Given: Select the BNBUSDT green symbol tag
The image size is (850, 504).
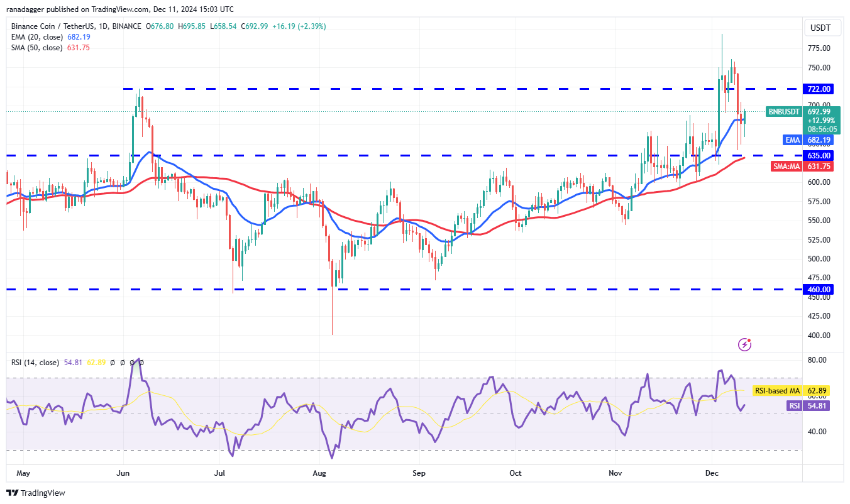Looking at the screenshot, I should [783, 112].
